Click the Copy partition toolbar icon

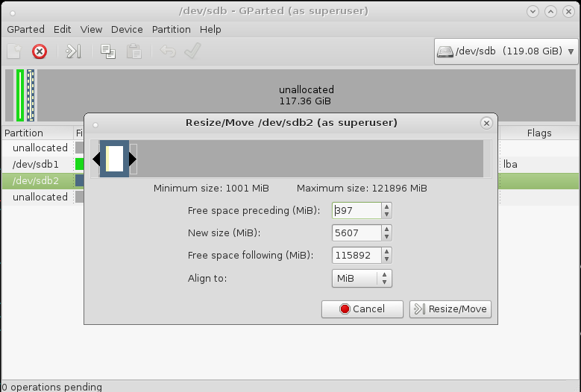[x=108, y=51]
